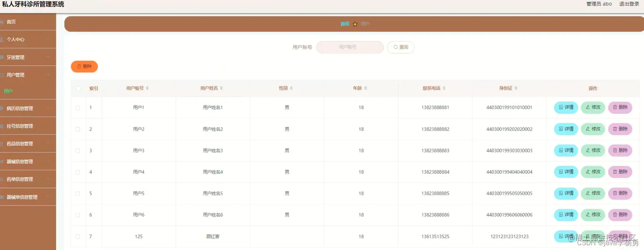Image resolution: width=644 pixels, height=250 pixels.
Task: Focus the 用户账号 search field
Action: click(x=350, y=47)
